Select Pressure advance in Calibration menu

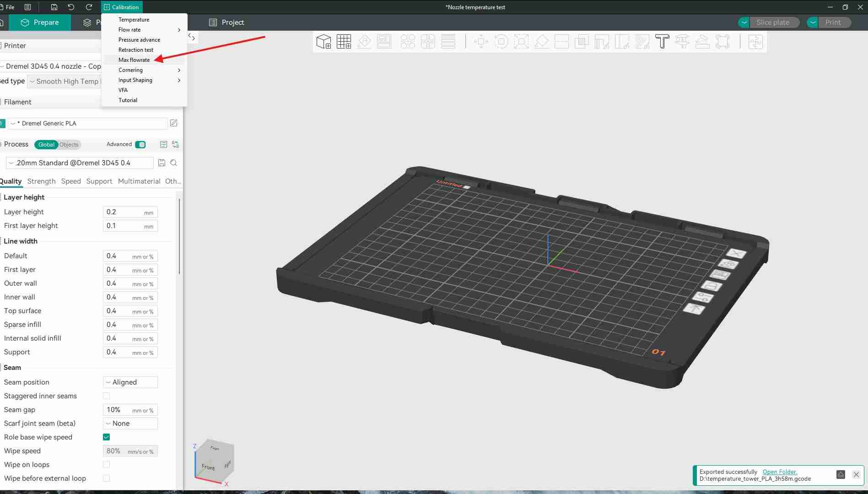[x=144, y=40]
